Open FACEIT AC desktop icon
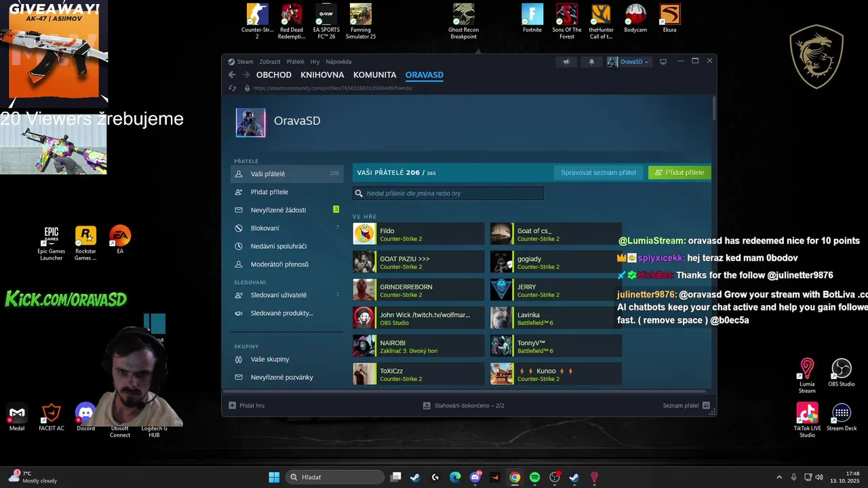Viewport: 868px width, 488px height. [x=52, y=417]
